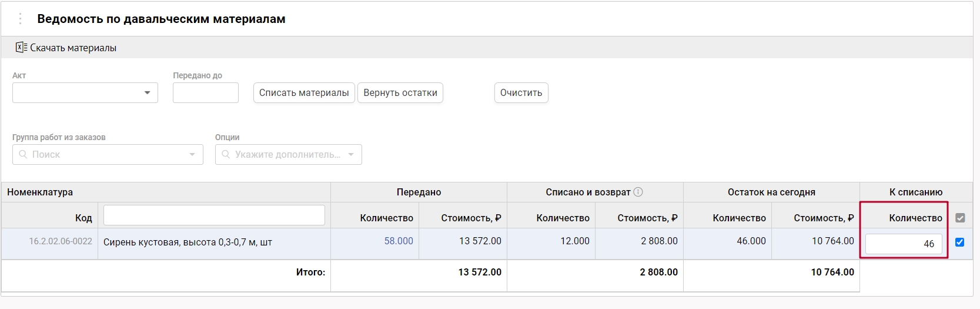Image resolution: width=980 pixels, height=309 pixels.
Task: Click the item code 16.2.02.06-0022
Action: [61, 241]
